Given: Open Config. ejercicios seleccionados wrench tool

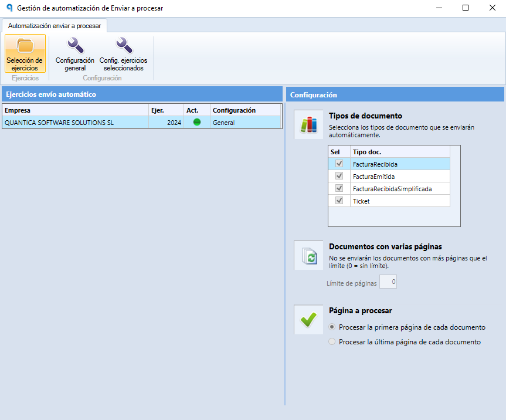Looking at the screenshot, I should tap(123, 53).
